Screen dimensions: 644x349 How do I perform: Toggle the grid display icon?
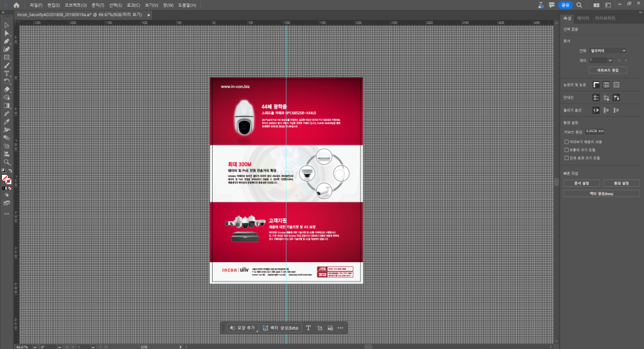[606, 85]
